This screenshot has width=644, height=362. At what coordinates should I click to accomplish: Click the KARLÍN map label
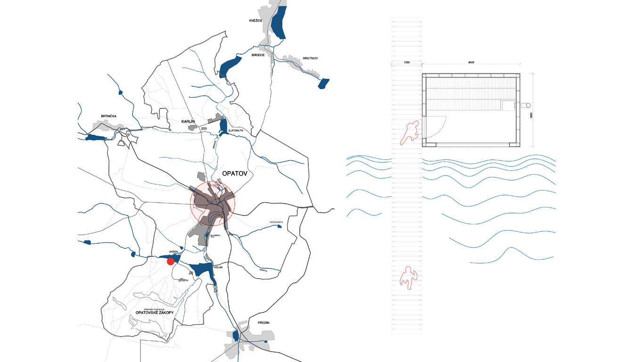(188, 122)
